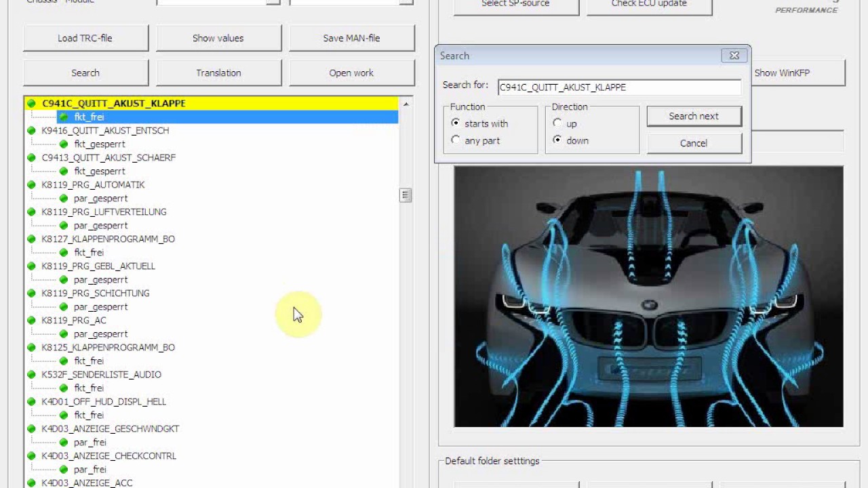Click Translation button
This screenshot has width=868, height=488.
(x=218, y=73)
